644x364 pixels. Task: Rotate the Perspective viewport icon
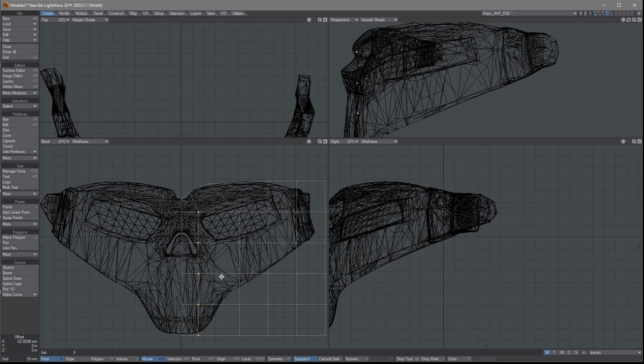tap(629, 20)
